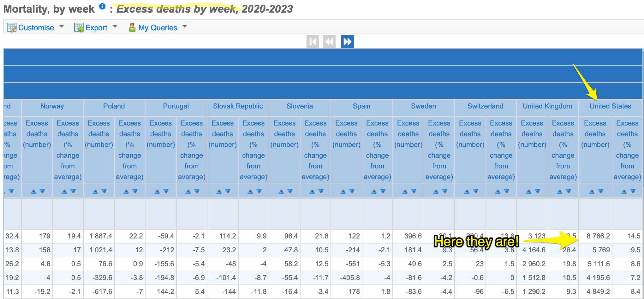Sort Switzerland deaths number ascending
The image size is (644, 299).
[467, 191]
